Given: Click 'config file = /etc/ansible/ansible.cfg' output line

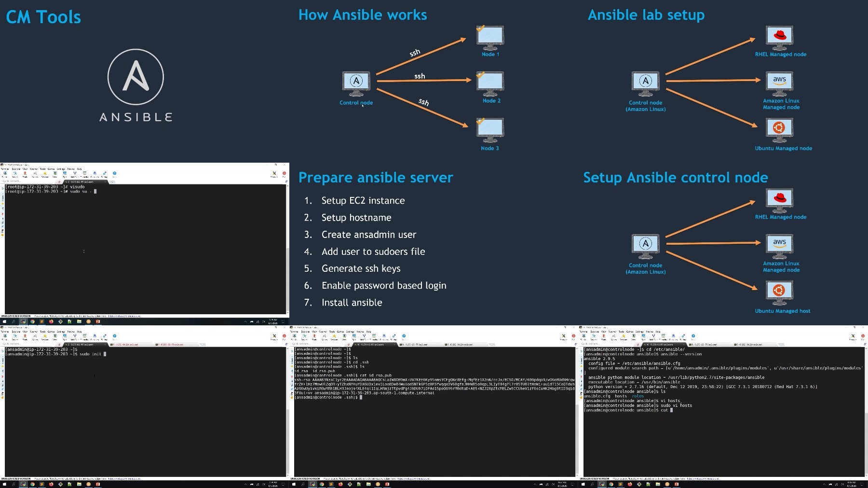Looking at the screenshot, I should tap(634, 363).
